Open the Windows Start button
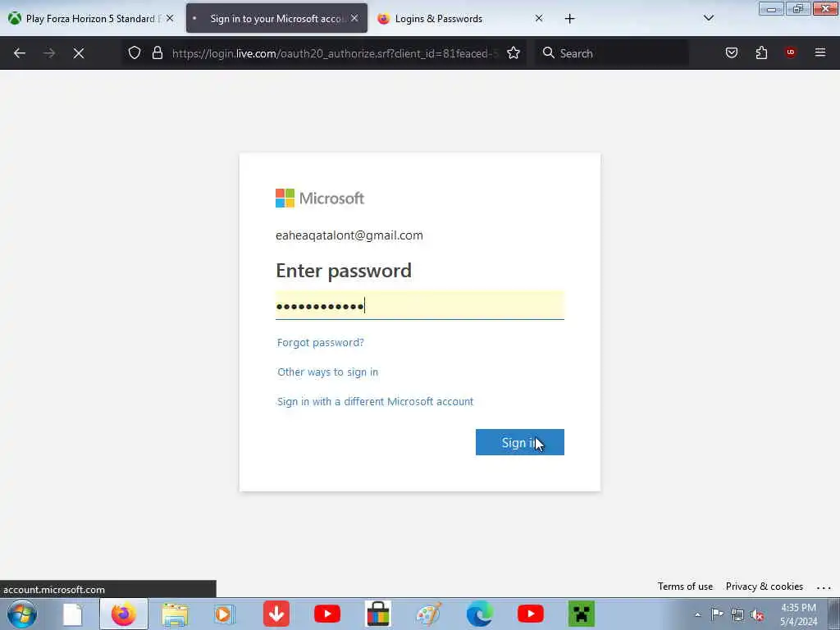This screenshot has width=840, height=630. point(22,614)
